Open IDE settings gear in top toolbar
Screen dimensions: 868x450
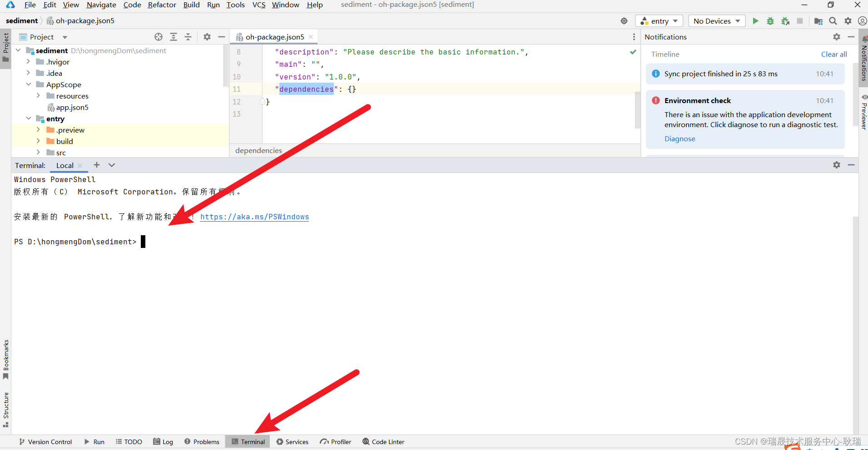(x=848, y=21)
